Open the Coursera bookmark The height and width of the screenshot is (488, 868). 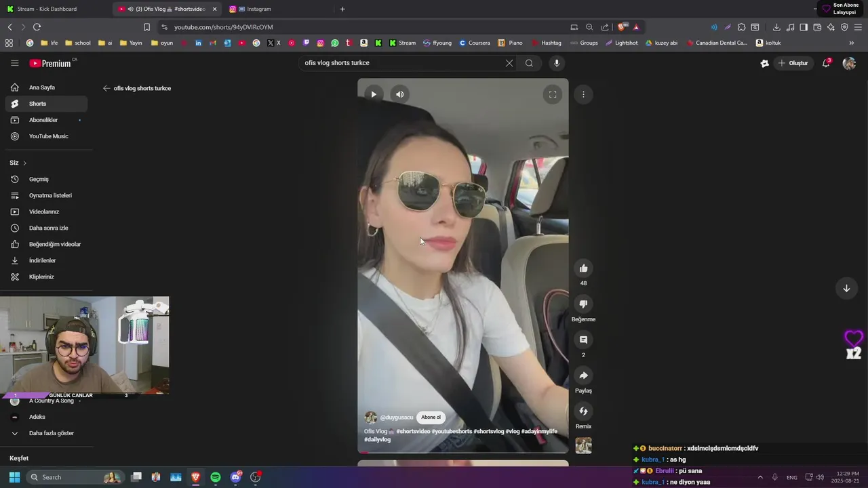474,43
